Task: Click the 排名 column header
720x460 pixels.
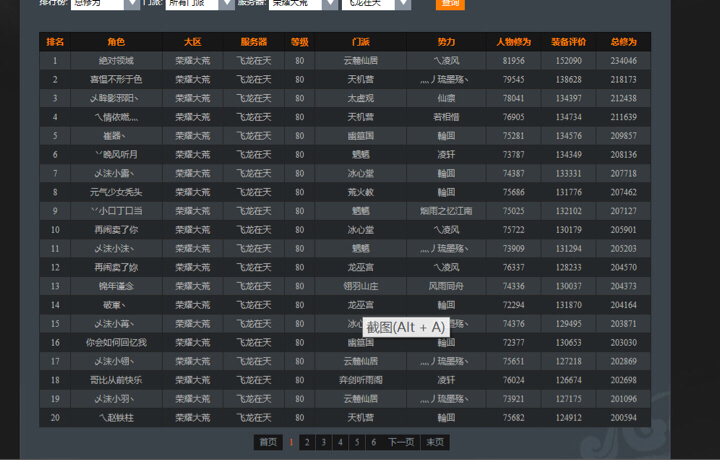Action: 55,42
